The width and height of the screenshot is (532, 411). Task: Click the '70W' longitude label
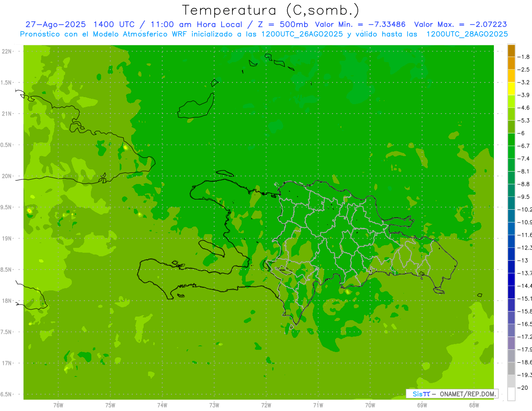(x=370, y=405)
